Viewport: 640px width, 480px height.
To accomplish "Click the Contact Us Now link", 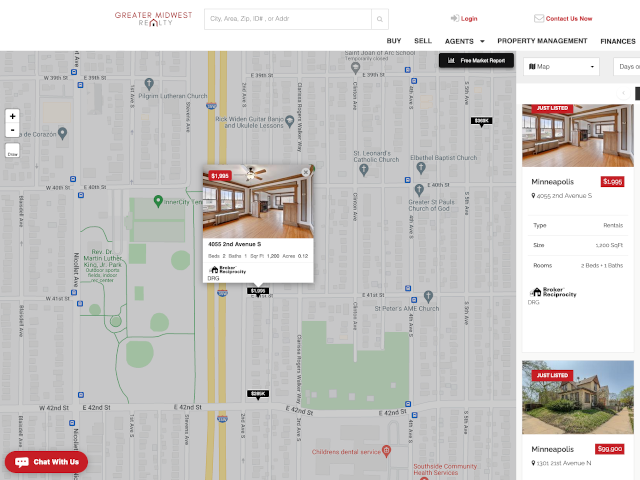I will (x=569, y=18).
